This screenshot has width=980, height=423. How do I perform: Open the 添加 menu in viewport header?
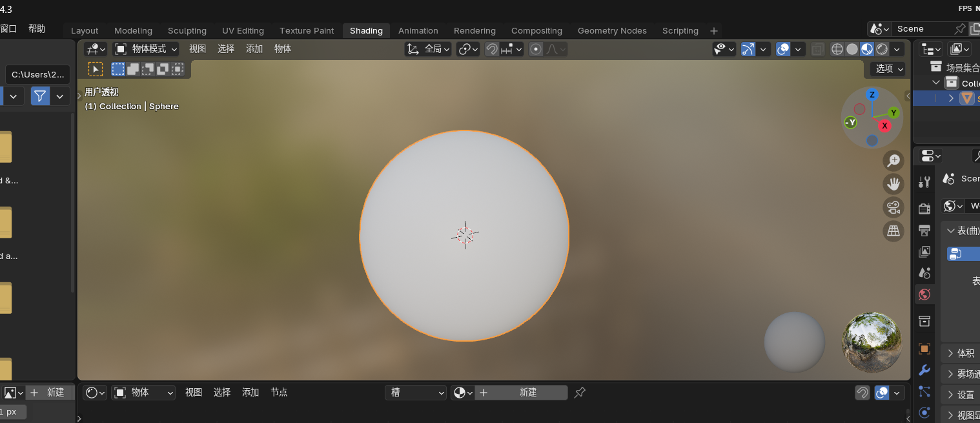[254, 49]
